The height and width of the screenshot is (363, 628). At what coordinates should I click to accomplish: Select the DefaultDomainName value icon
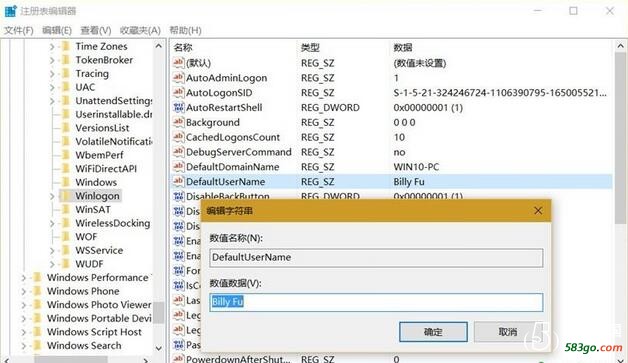click(x=178, y=167)
